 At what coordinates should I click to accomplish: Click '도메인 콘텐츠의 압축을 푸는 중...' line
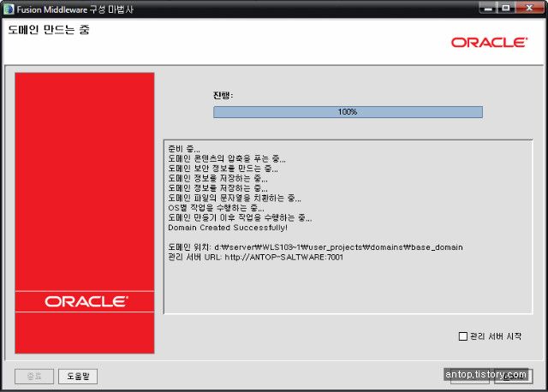pos(227,159)
